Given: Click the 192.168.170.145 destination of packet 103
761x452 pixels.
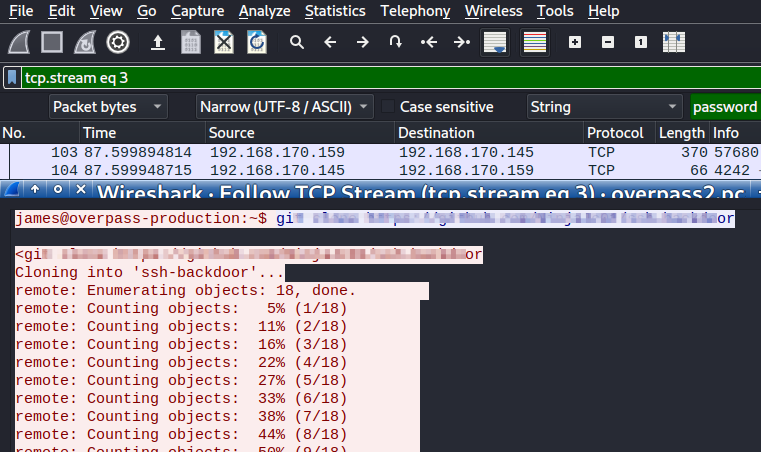Looking at the screenshot, I should click(466, 152).
